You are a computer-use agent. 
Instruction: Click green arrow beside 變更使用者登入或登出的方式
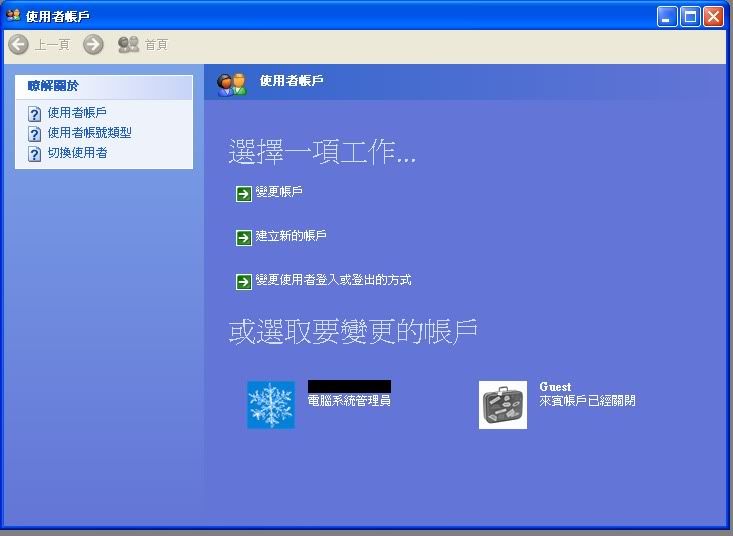(x=244, y=282)
